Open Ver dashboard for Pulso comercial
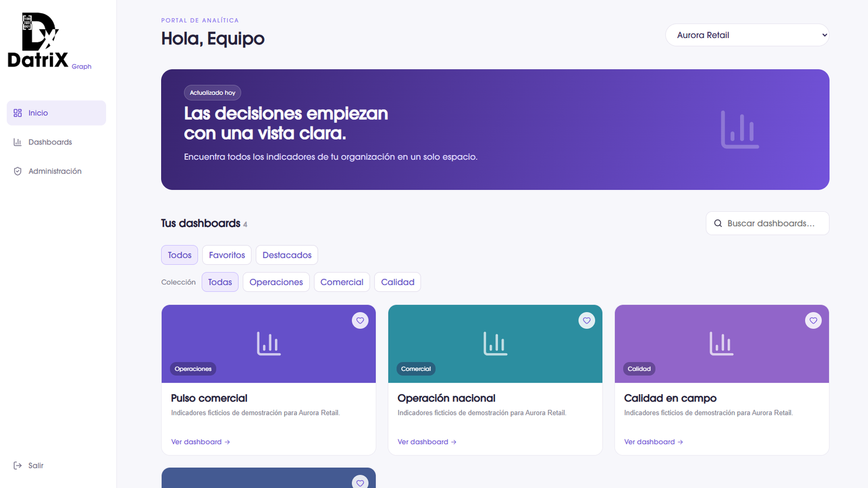Viewport: 868px width, 488px height. [x=201, y=442]
